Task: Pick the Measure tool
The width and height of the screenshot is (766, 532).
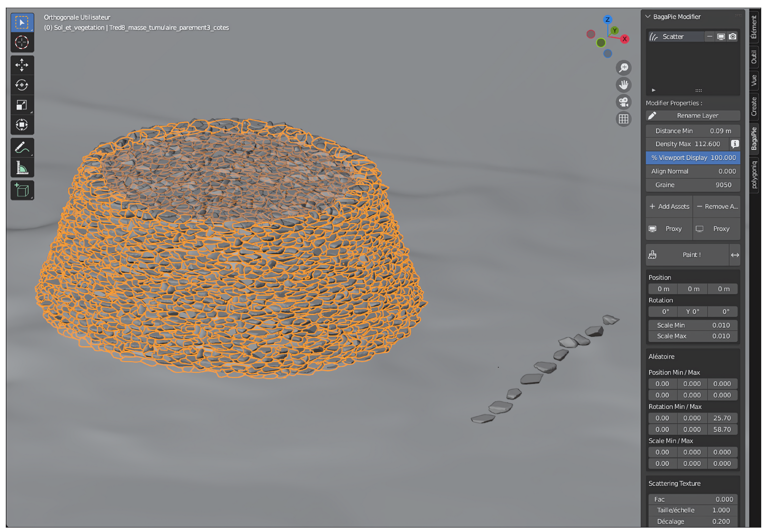Action: (22, 168)
